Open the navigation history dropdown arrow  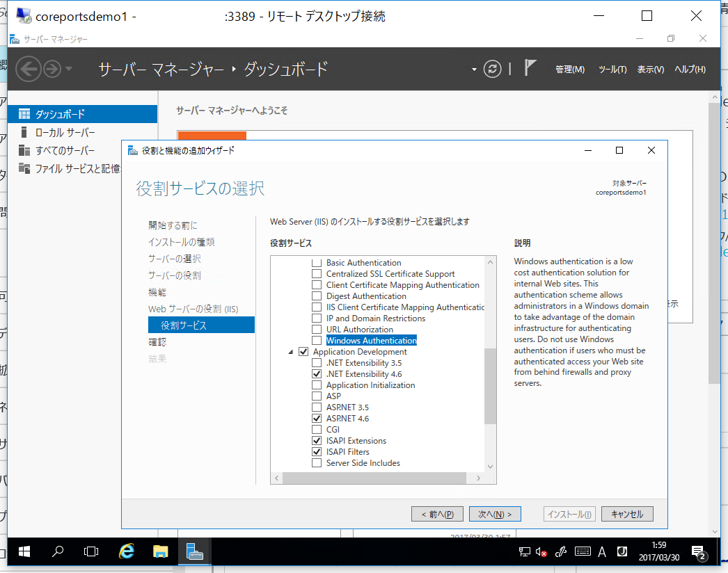pyautogui.click(x=69, y=69)
